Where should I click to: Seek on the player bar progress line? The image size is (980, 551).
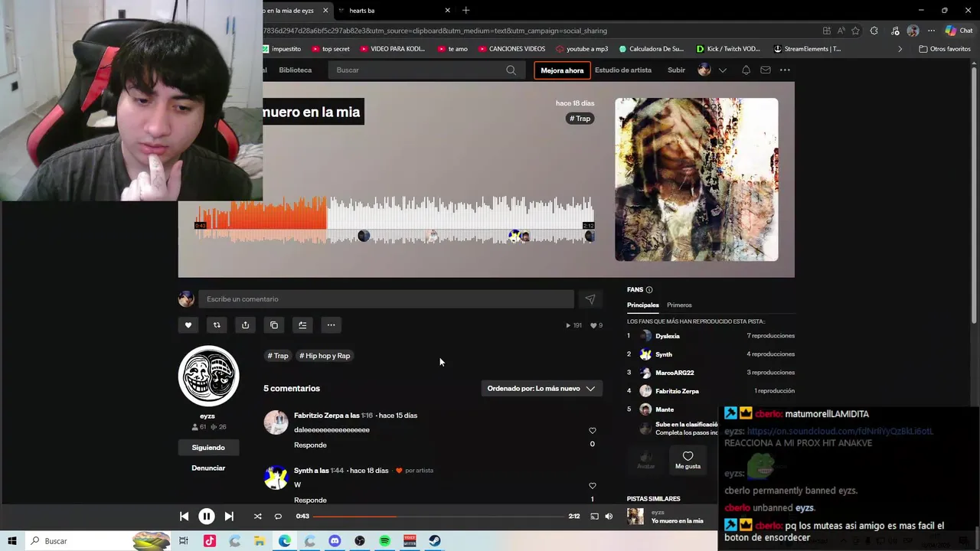coord(438,517)
